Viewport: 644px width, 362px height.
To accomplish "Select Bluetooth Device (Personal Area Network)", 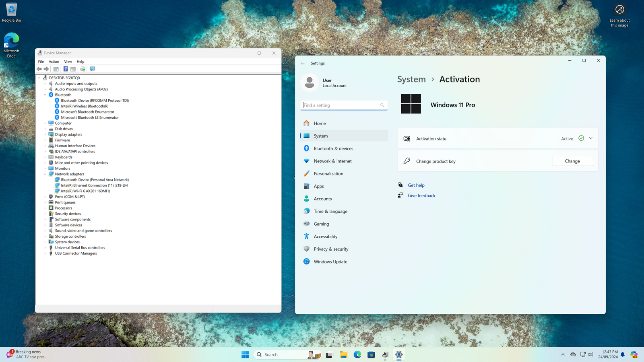I will (x=95, y=180).
